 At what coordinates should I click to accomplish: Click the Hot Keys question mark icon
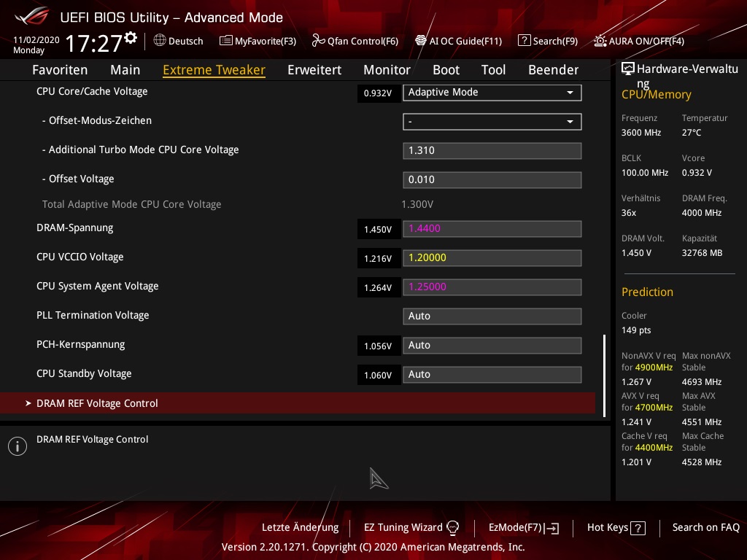coord(638,528)
